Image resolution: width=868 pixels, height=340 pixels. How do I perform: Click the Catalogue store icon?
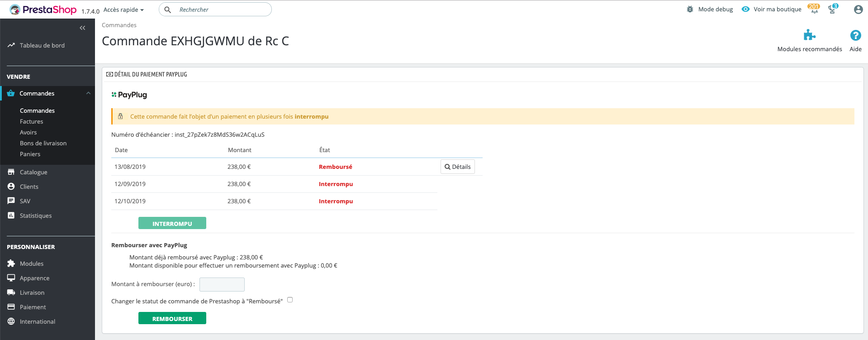point(11,172)
